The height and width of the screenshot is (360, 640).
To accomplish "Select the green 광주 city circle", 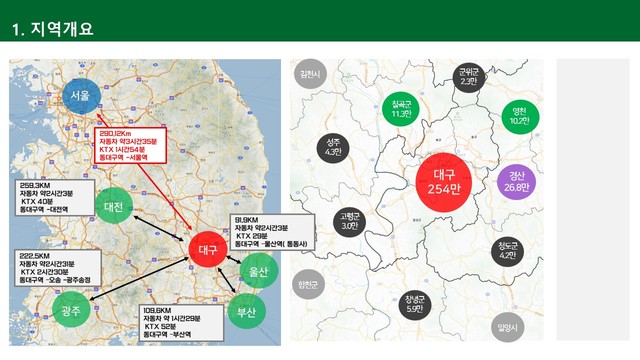I will 71,309.
